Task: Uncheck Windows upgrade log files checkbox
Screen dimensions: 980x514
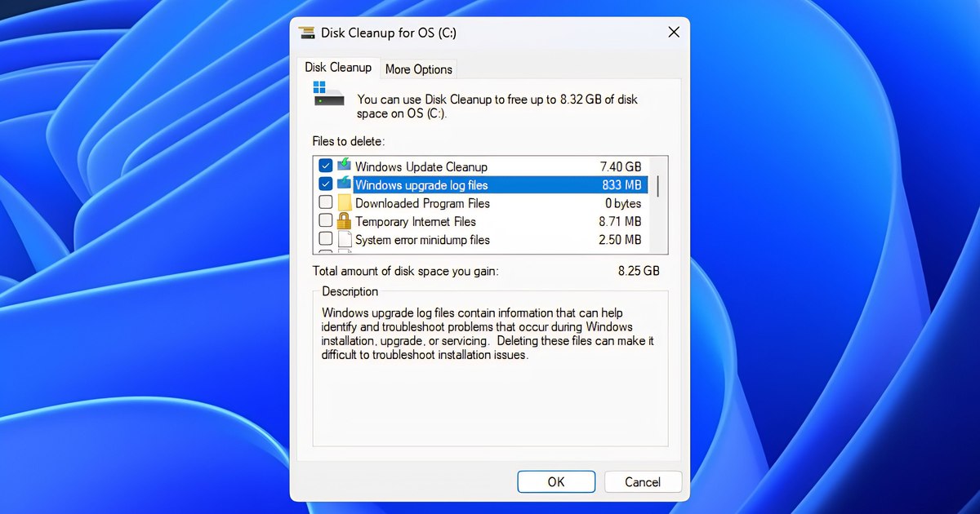Action: point(325,184)
